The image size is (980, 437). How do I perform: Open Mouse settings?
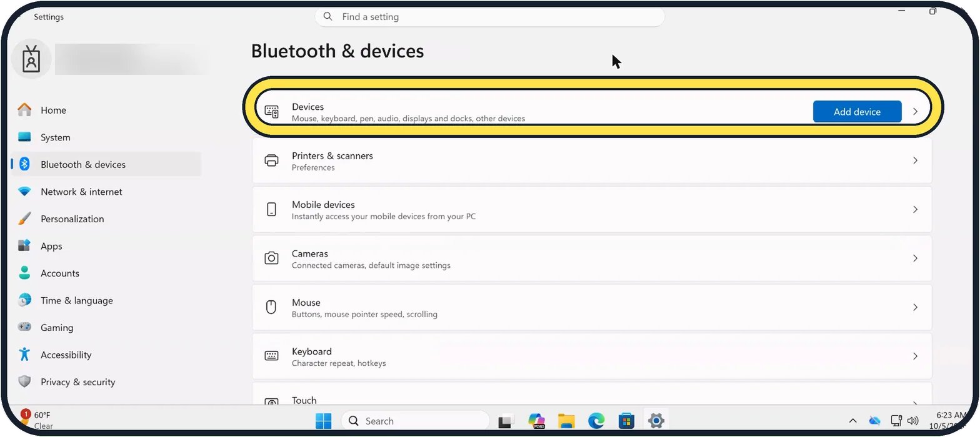[592, 307]
